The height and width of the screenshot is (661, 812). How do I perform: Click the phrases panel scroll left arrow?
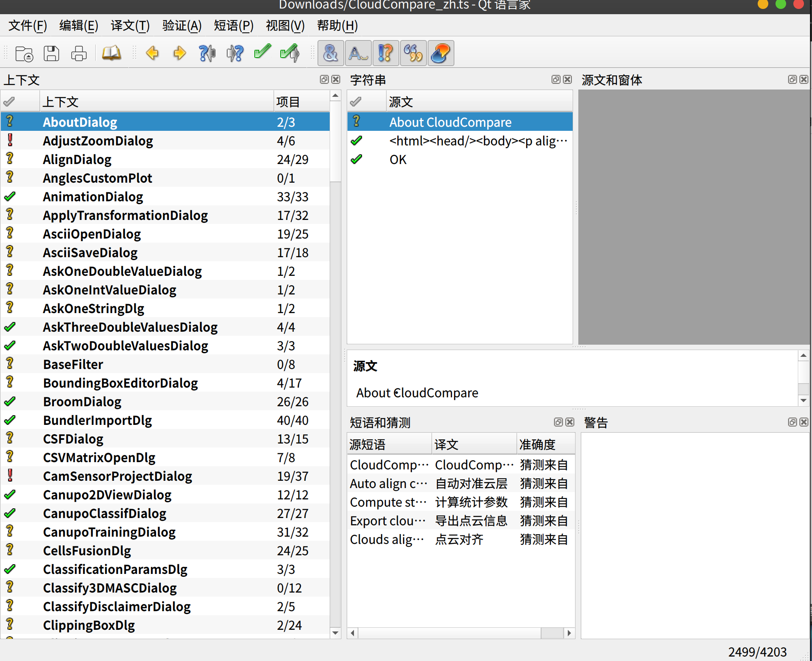pyautogui.click(x=353, y=633)
